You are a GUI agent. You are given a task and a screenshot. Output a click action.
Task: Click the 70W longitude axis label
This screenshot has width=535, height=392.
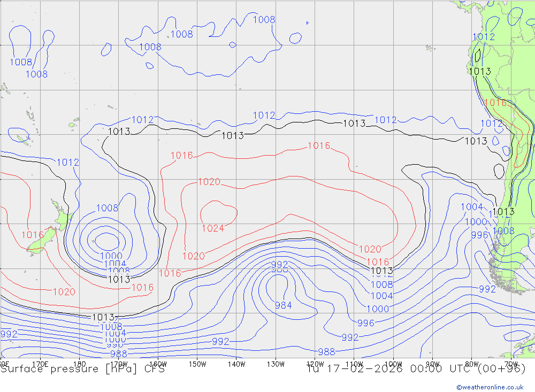511,364
